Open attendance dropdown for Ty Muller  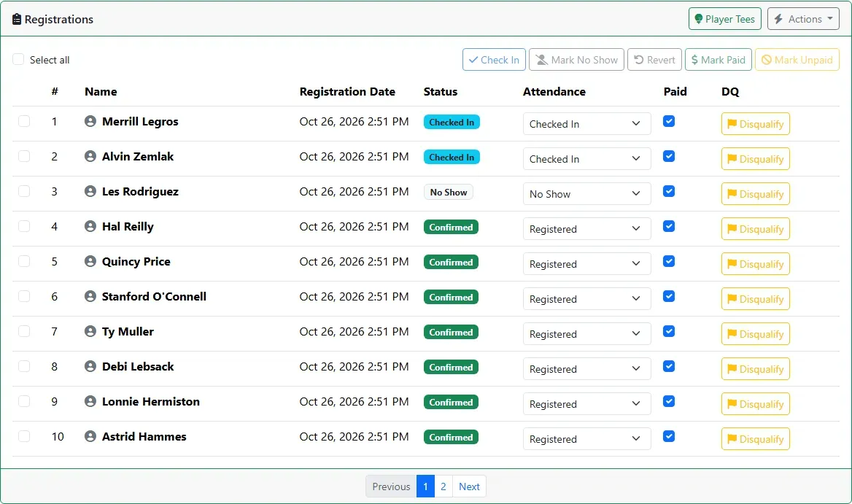(586, 334)
